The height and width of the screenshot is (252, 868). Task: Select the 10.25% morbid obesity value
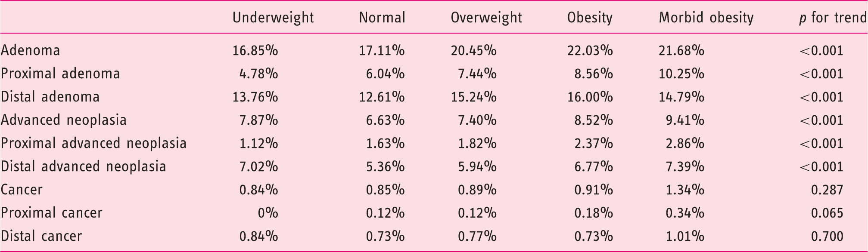(681, 74)
